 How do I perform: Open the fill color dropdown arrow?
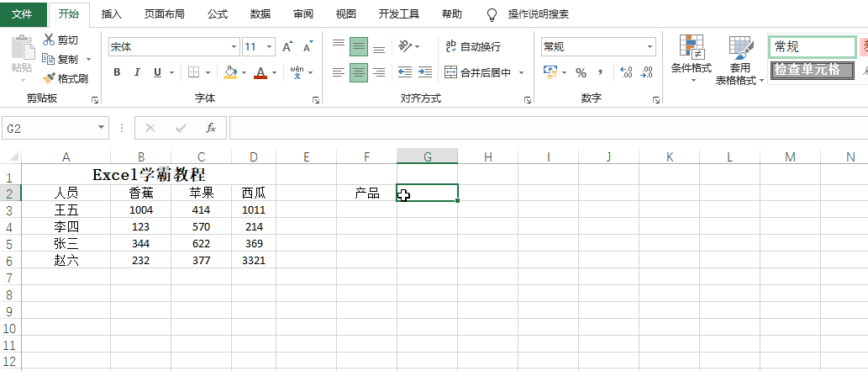[244, 72]
